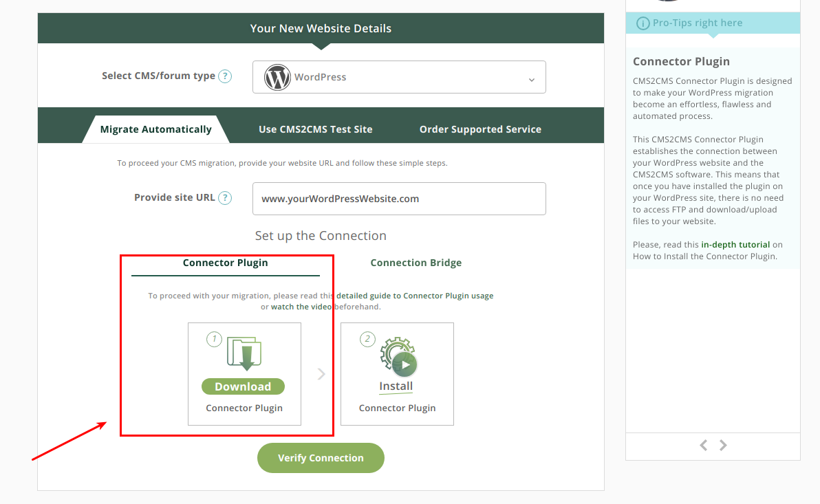Image resolution: width=820 pixels, height=504 pixels.
Task: Click the download folder icon for Connector Plugin
Action: pos(244,353)
